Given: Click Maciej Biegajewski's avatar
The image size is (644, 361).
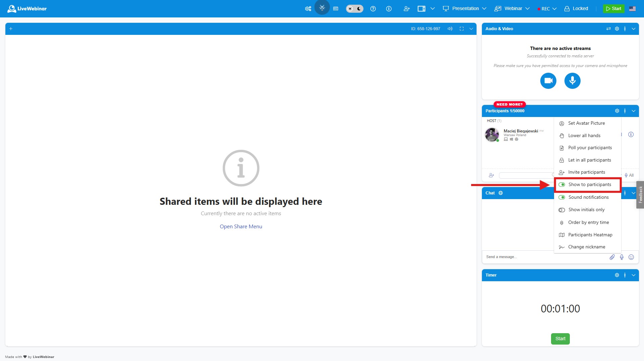Looking at the screenshot, I should [x=492, y=135].
